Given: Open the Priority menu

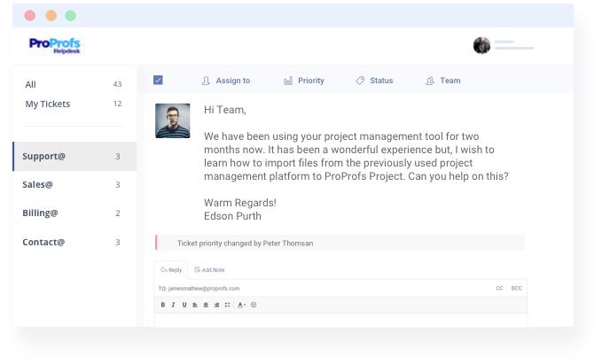Looking at the screenshot, I should pyautogui.click(x=304, y=81).
